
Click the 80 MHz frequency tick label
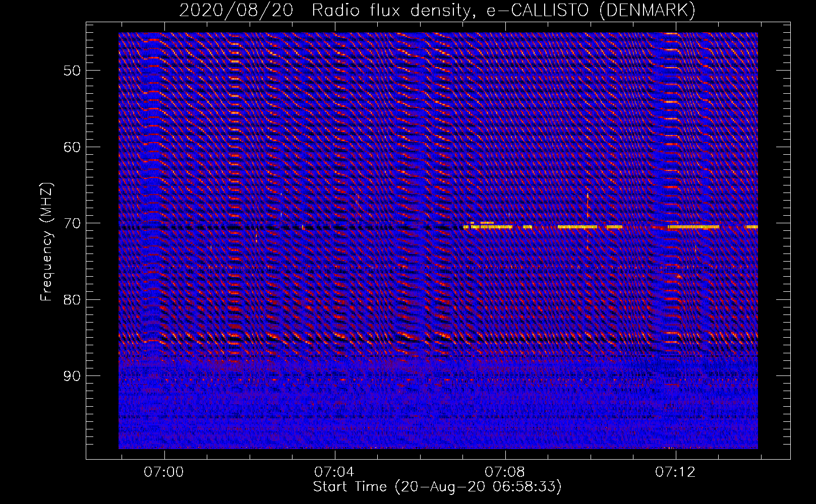tap(72, 300)
